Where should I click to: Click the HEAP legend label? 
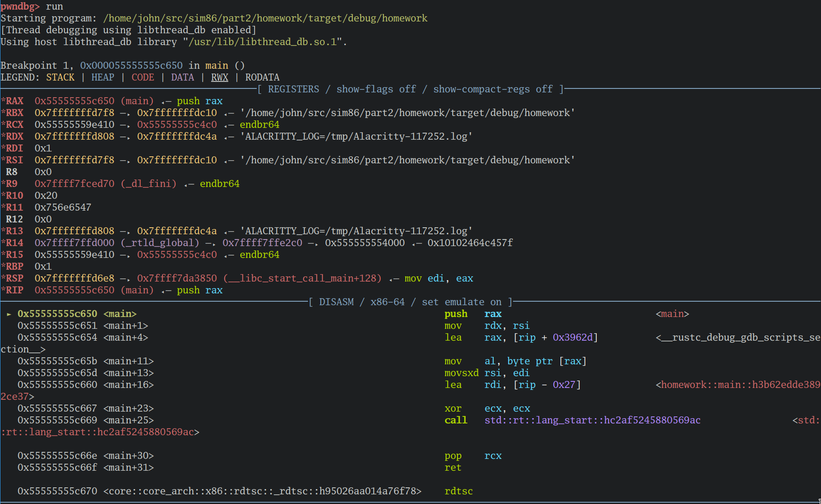pos(103,77)
